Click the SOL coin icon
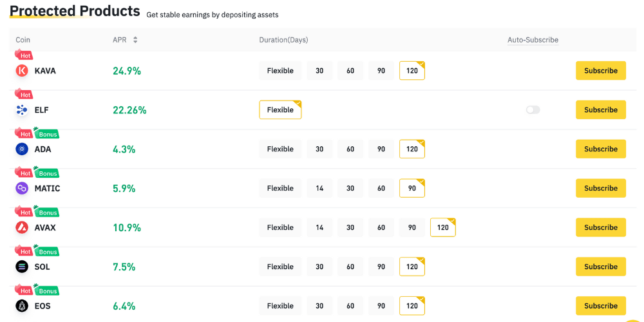644x322 pixels. point(22,267)
